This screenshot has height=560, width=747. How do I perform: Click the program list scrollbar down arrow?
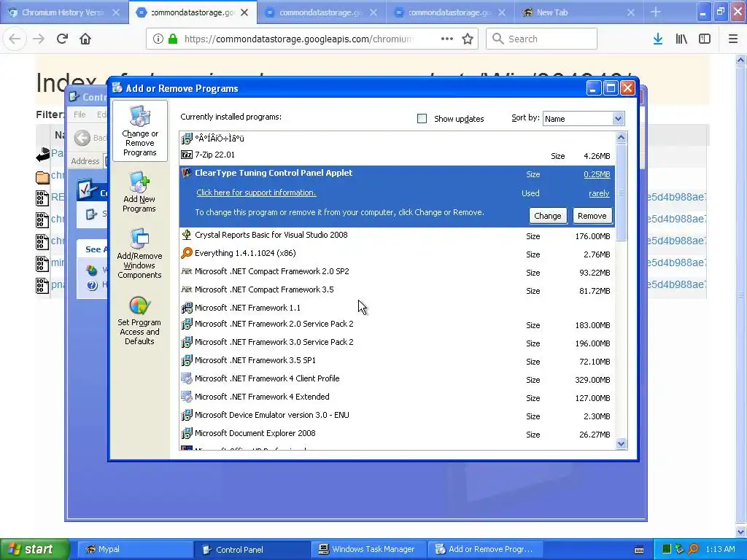[621, 444]
